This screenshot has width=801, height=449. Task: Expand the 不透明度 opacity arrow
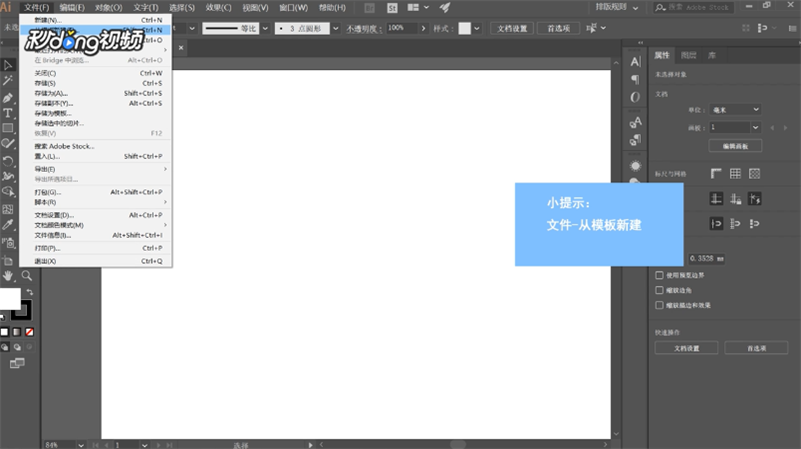pos(423,29)
